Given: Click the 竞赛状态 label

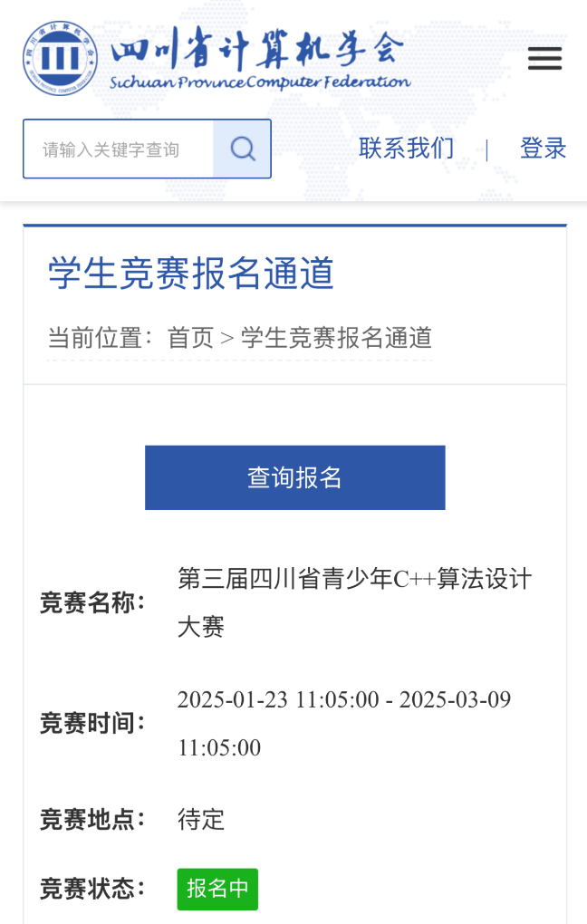Looking at the screenshot, I should point(92,889).
